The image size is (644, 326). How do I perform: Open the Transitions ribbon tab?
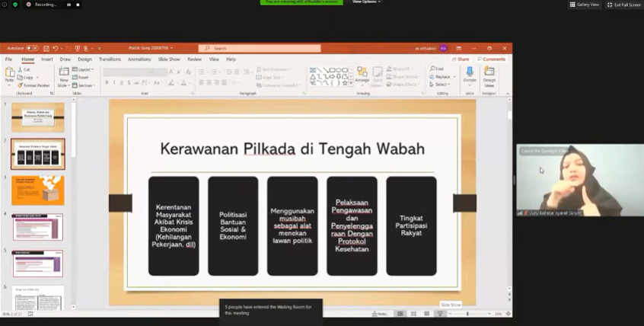point(110,59)
